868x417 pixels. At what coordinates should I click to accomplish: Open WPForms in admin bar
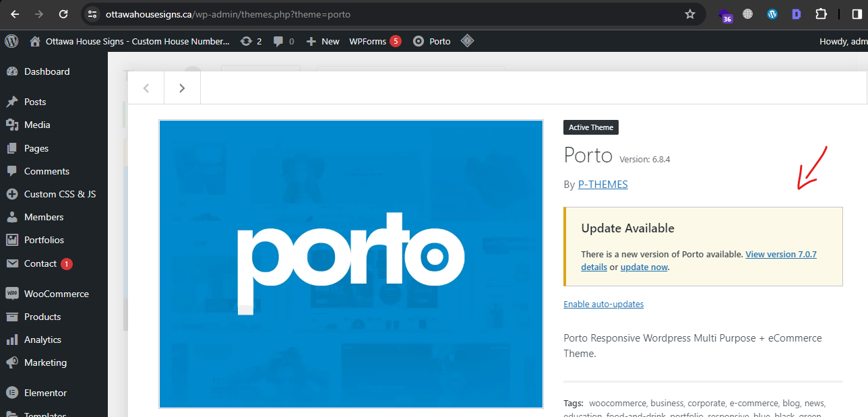[375, 41]
